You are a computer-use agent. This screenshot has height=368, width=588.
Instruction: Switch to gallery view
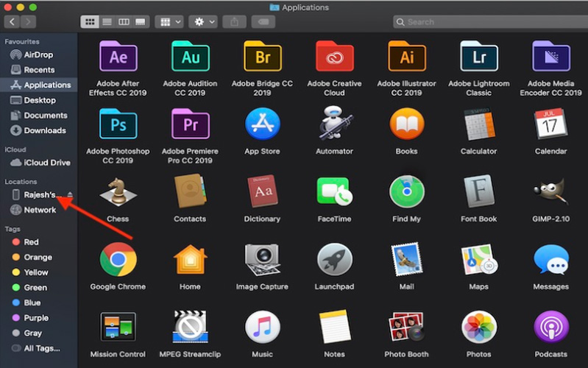click(x=141, y=22)
